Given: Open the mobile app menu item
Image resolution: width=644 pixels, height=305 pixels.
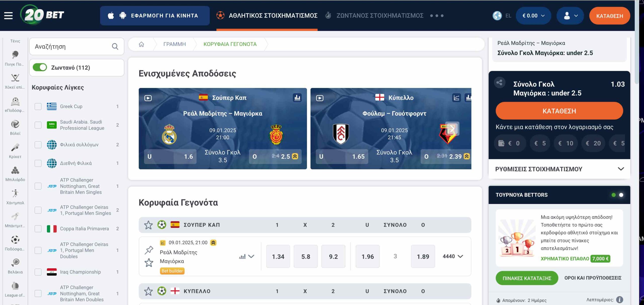Looking at the screenshot, I should pos(155,16).
